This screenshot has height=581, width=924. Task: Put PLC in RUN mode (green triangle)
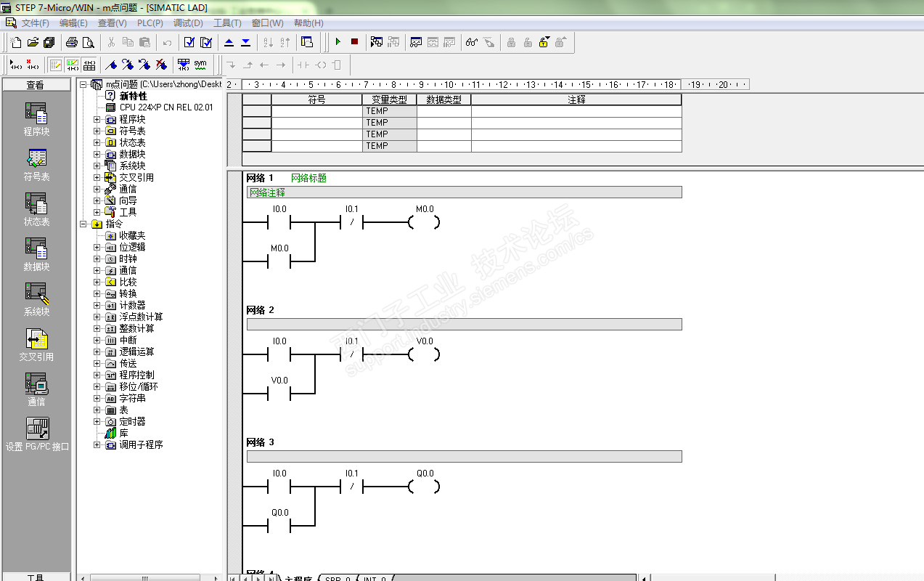point(338,42)
